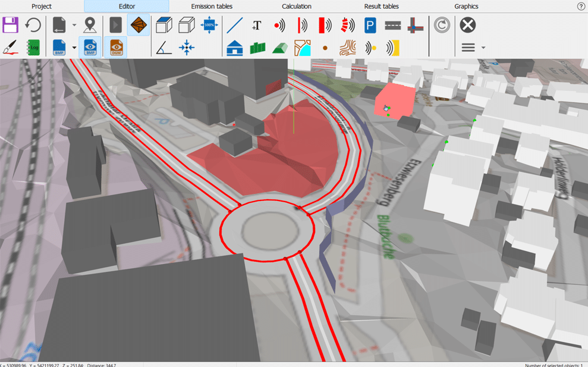Image resolution: width=588 pixels, height=367 pixels.
Task: Expand the BMP import dropdown
Action: [x=74, y=48]
